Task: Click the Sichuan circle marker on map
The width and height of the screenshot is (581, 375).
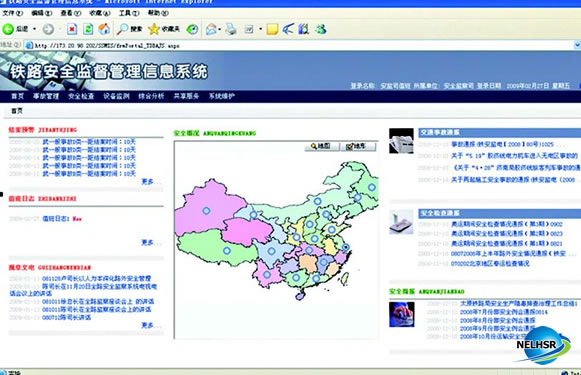Action: pyautogui.click(x=272, y=251)
